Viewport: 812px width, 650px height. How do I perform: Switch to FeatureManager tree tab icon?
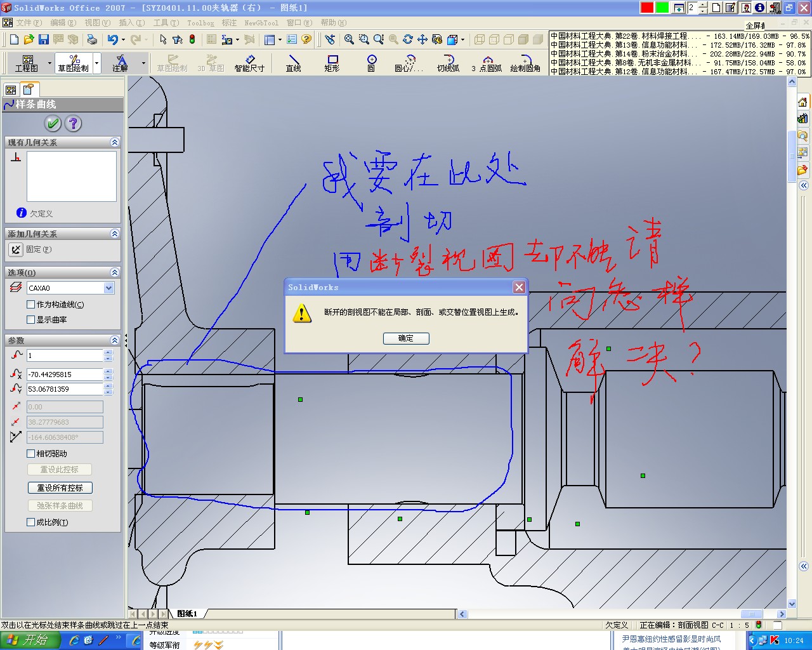[x=11, y=90]
